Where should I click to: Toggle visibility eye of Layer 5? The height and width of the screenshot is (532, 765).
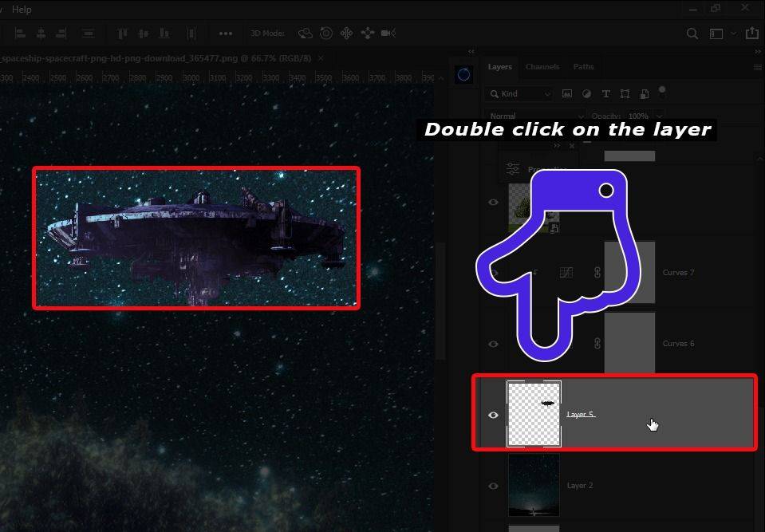[x=493, y=415]
